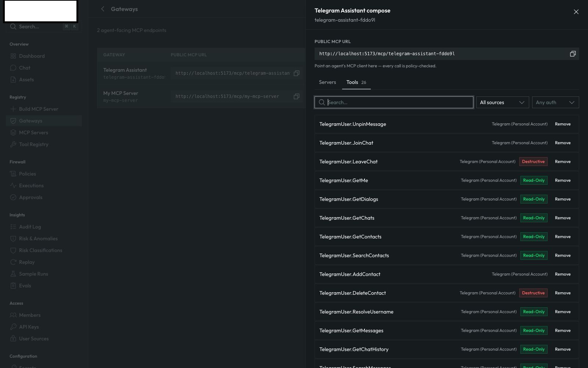Click the Approvals check icon

pyautogui.click(x=13, y=197)
